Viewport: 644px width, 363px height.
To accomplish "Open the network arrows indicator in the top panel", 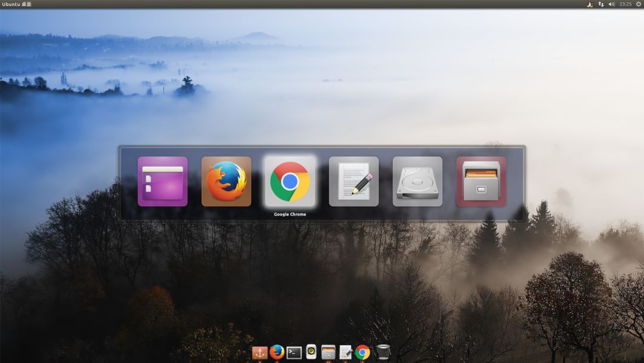I will 601,4.
